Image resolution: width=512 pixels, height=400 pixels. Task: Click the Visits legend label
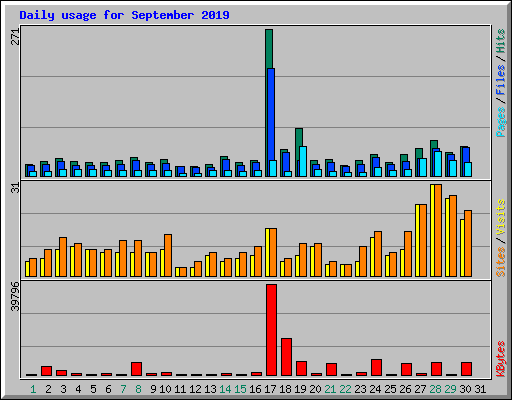[x=501, y=217]
